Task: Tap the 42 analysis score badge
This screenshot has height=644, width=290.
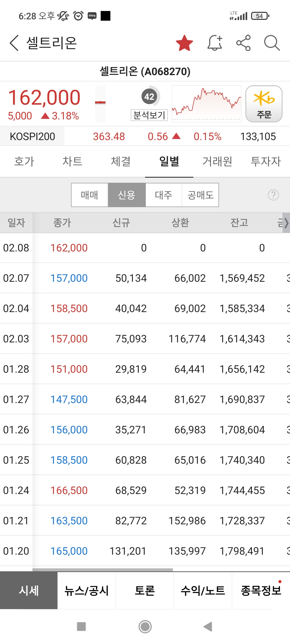Action: coord(149,97)
